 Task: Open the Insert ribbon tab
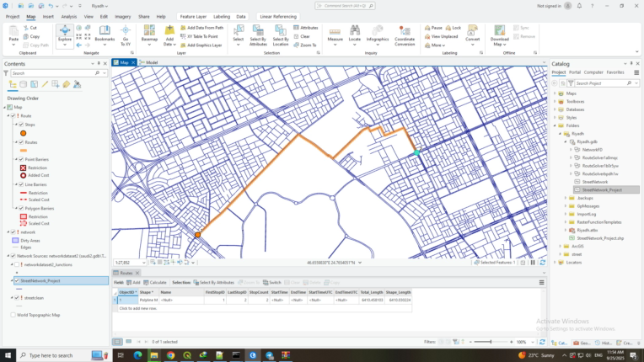tap(48, 16)
